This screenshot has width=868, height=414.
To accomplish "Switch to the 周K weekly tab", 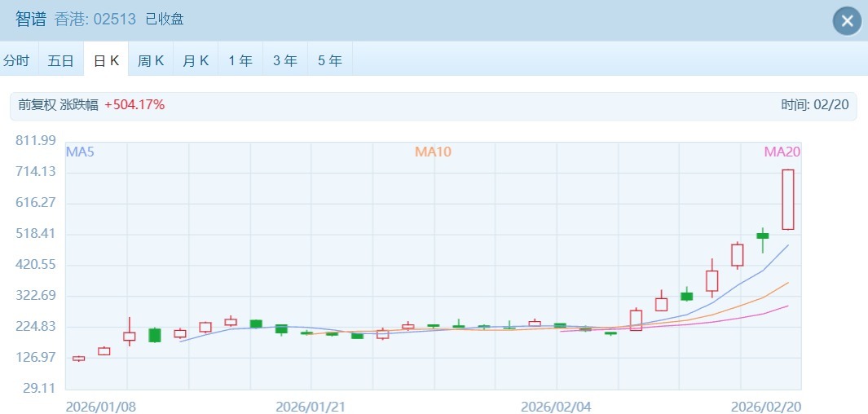I will (x=151, y=60).
